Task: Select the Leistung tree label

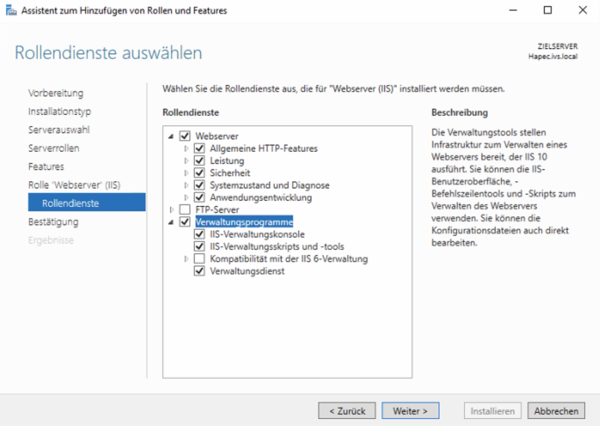Action: point(227,161)
